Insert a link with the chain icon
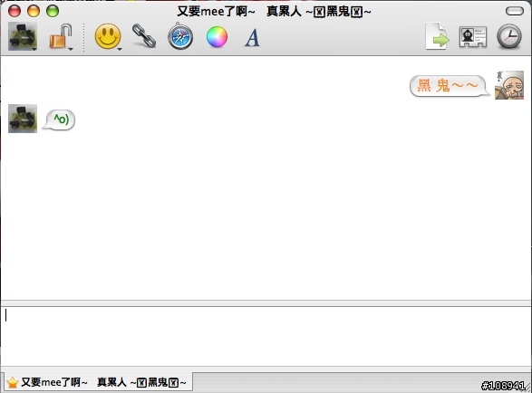Image resolution: width=532 pixels, height=393 pixels. pyautogui.click(x=144, y=35)
